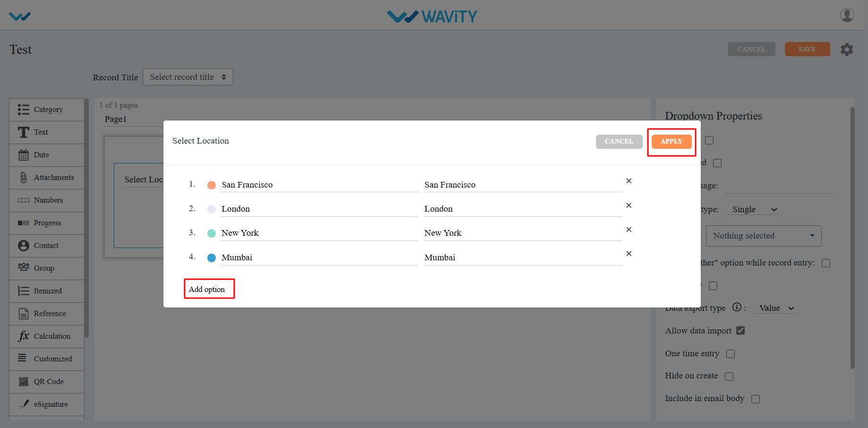Toggle the first checkbox under Dropdown Properties
This screenshot has height=428, width=868.
pos(709,140)
